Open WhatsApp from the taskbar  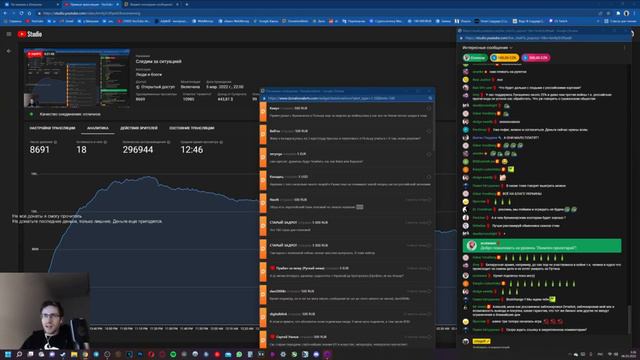tap(239, 354)
